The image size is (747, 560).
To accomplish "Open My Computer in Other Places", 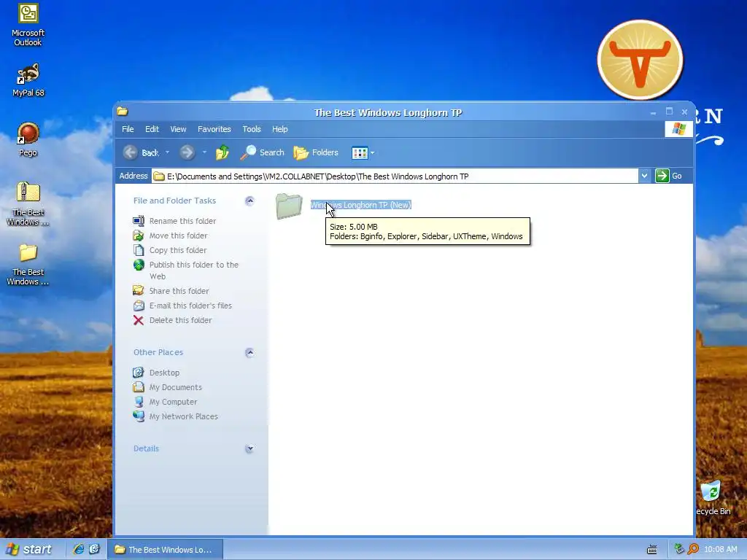I will coord(165,402).
